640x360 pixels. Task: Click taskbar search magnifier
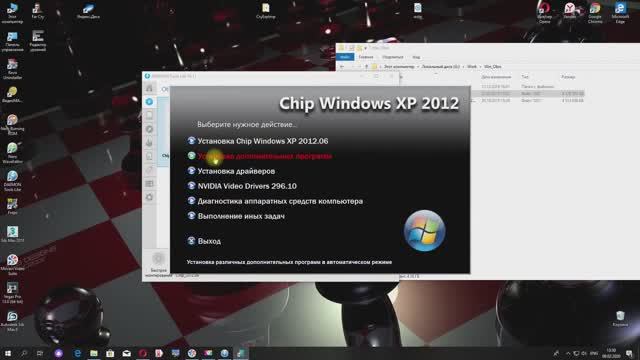(x=24, y=353)
